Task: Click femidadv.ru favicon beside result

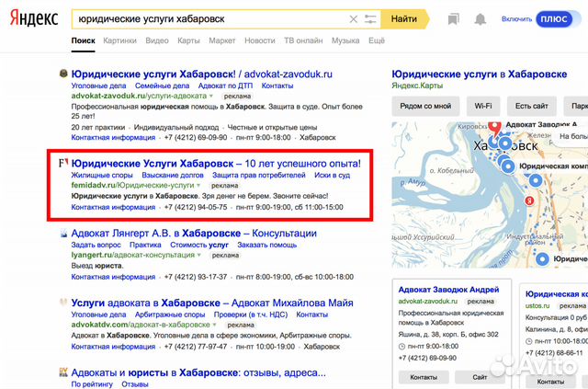Action: [63, 163]
